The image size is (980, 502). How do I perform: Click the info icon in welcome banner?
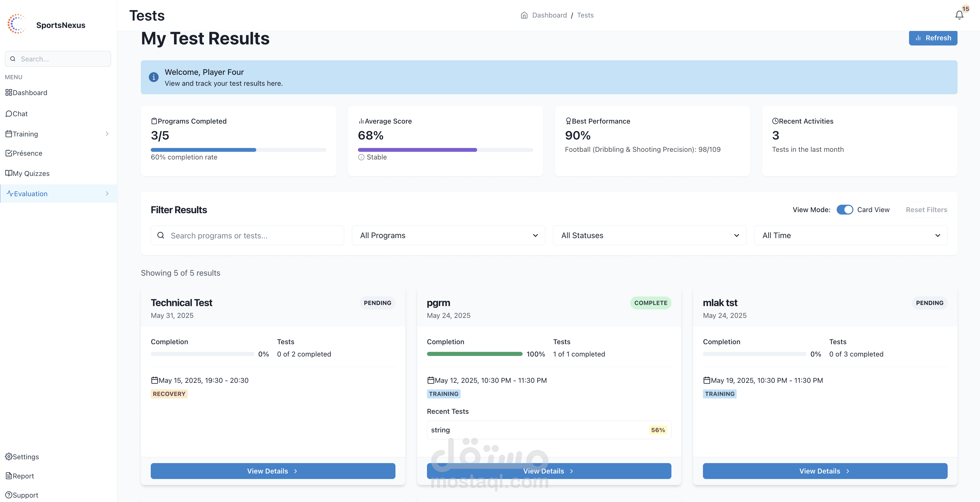point(153,77)
